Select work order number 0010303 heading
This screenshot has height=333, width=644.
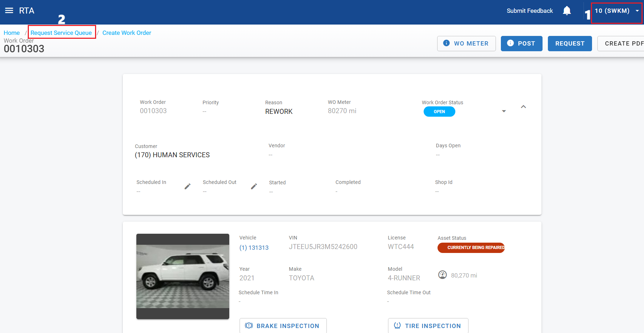[24, 49]
